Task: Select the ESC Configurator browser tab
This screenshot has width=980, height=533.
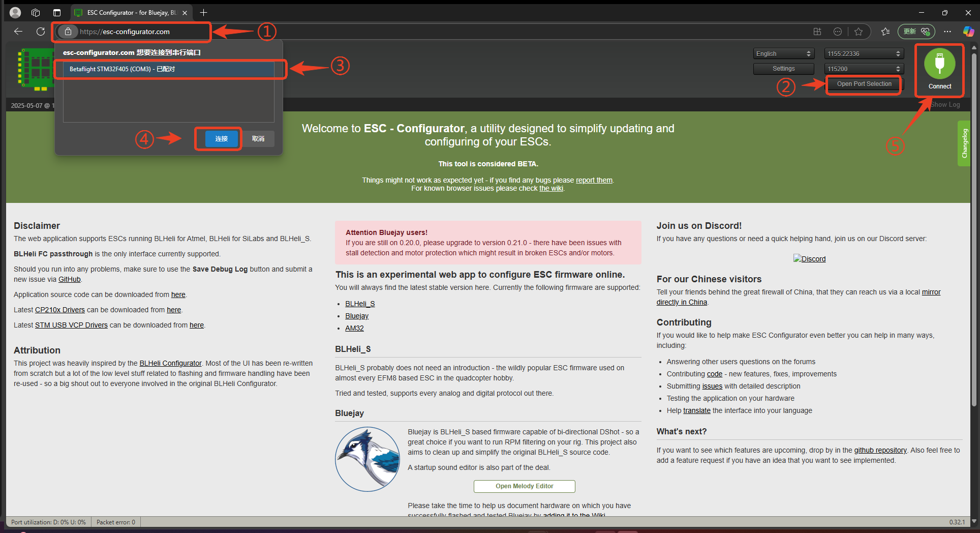Action: (x=131, y=13)
